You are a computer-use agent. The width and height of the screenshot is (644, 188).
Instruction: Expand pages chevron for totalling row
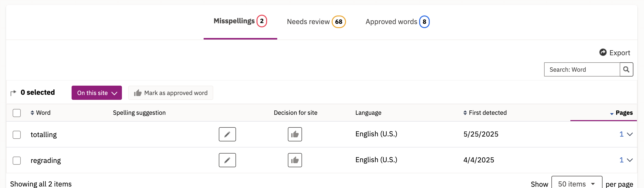click(x=630, y=134)
